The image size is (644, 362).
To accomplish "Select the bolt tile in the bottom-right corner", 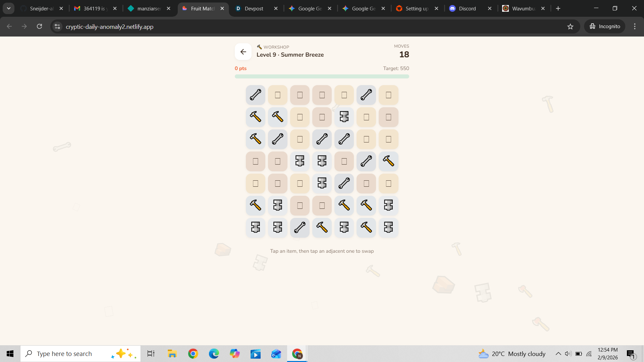I will 388,227.
